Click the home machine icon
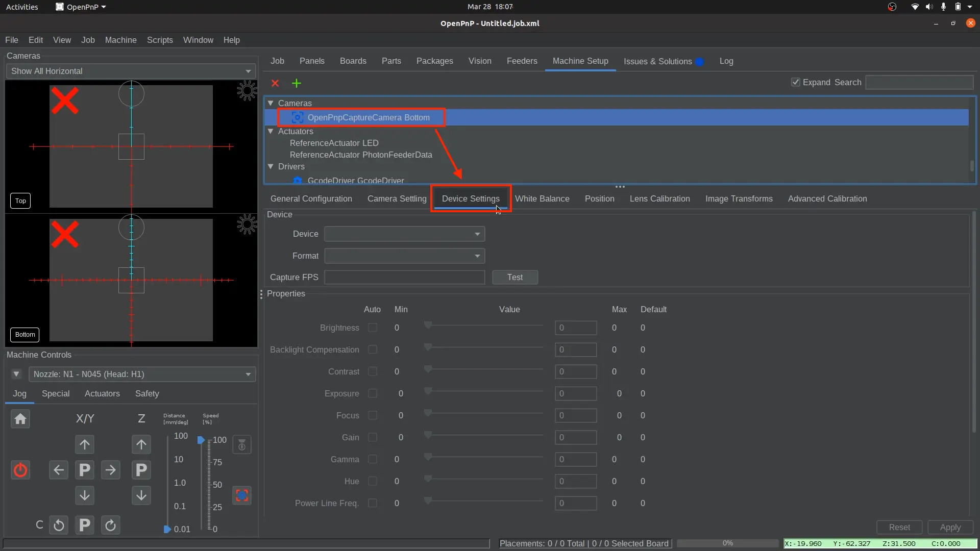The height and width of the screenshot is (551, 980). coord(20,419)
